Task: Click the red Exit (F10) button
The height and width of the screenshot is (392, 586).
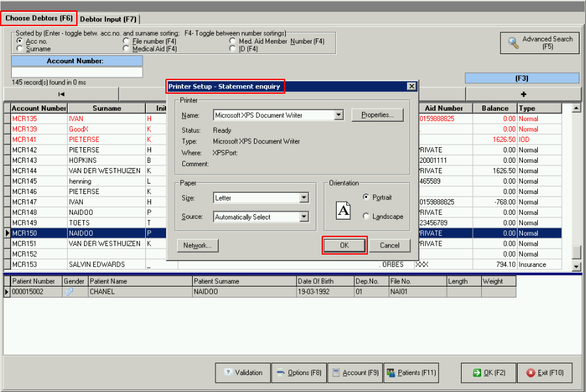Action: [544, 373]
